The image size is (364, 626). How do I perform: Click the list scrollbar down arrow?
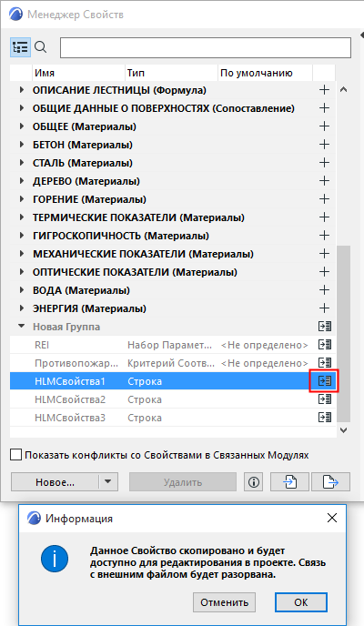(x=343, y=430)
